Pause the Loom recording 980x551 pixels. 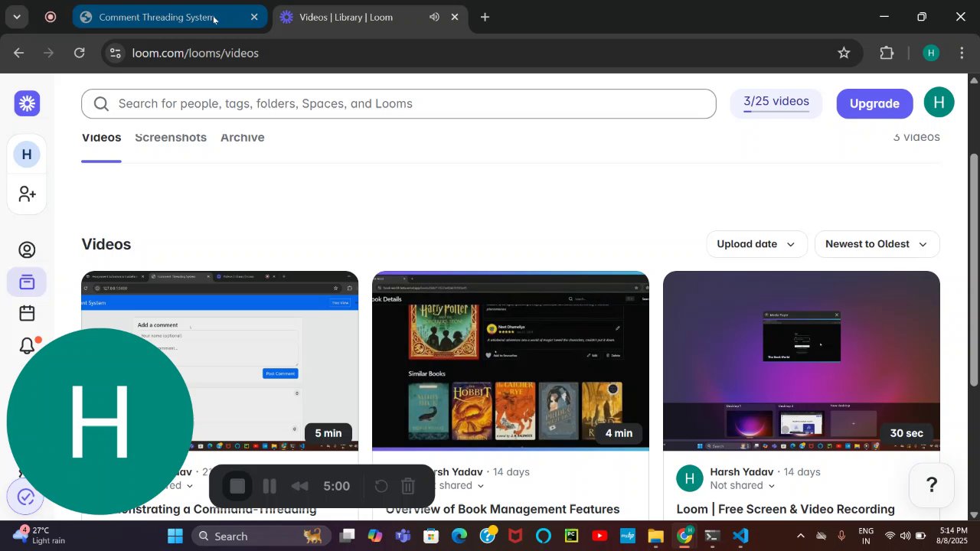(269, 486)
